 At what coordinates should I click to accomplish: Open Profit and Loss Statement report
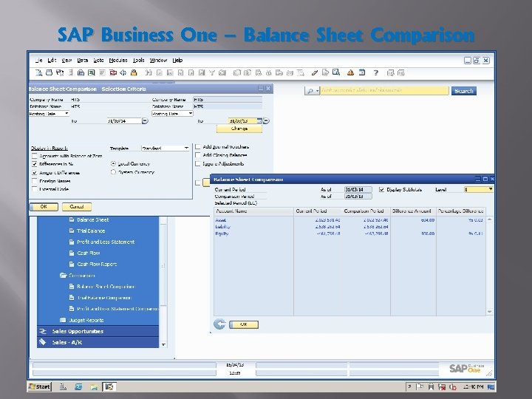(106, 242)
